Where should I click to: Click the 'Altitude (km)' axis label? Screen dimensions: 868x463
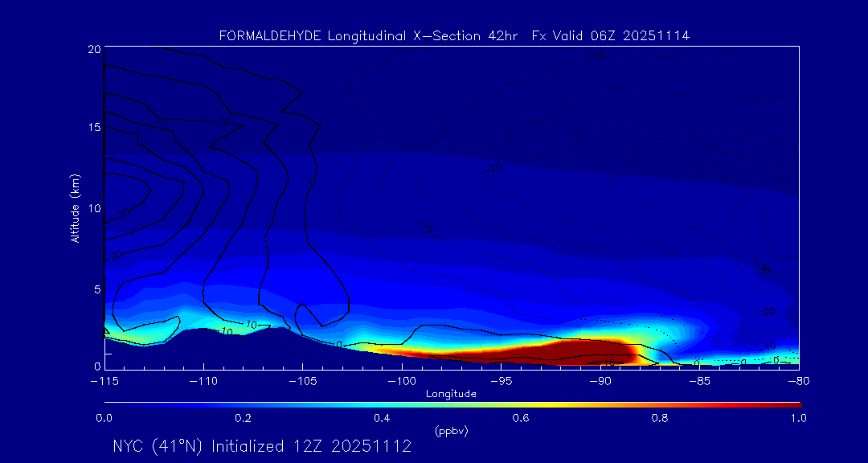click(74, 207)
